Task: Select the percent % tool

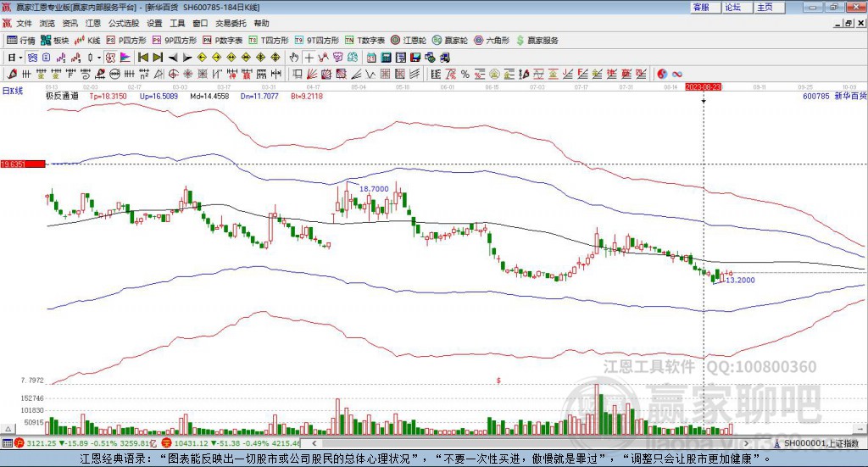Action: point(465,74)
